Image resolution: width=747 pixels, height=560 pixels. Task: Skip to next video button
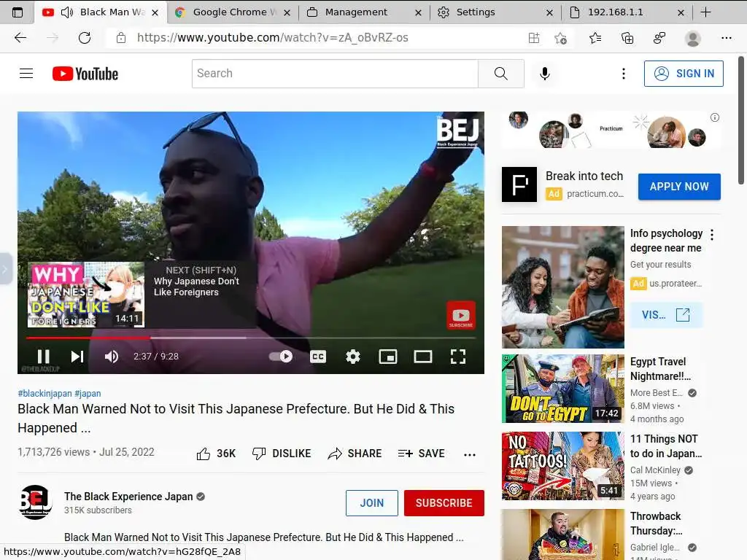click(77, 356)
